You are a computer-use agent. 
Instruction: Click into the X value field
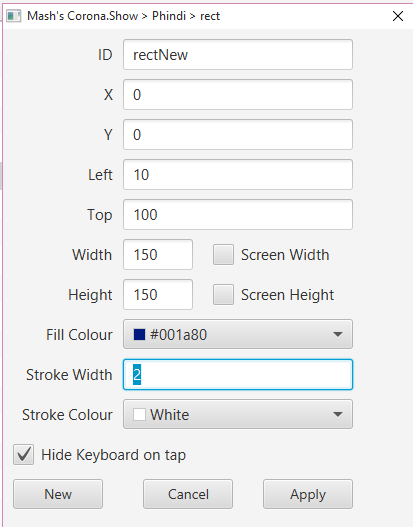click(x=238, y=94)
